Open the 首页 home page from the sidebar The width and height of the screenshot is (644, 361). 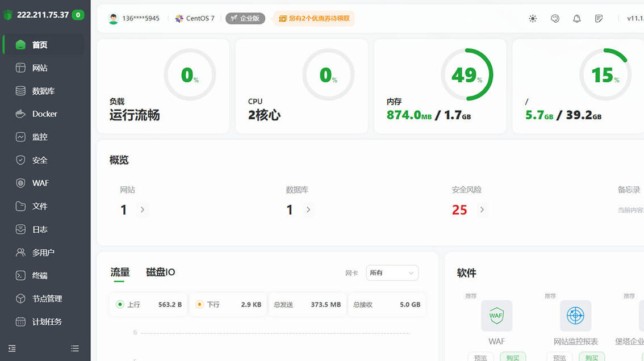tap(45, 44)
